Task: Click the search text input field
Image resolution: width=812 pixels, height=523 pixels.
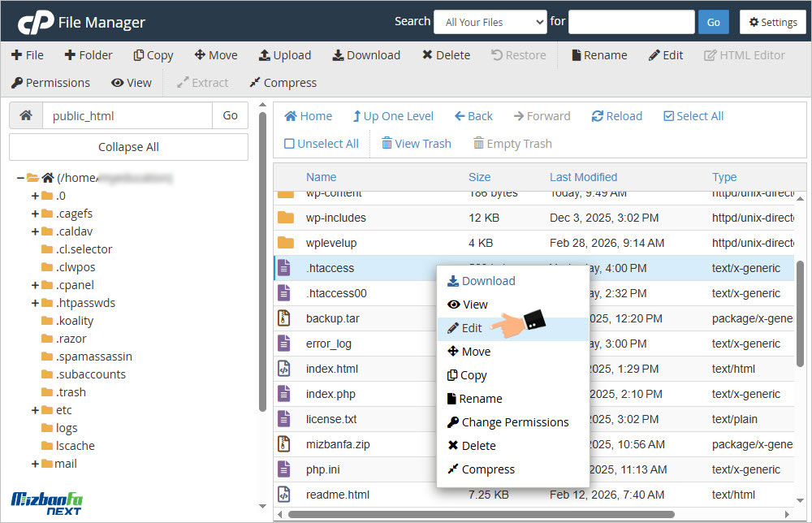Action: click(x=631, y=22)
